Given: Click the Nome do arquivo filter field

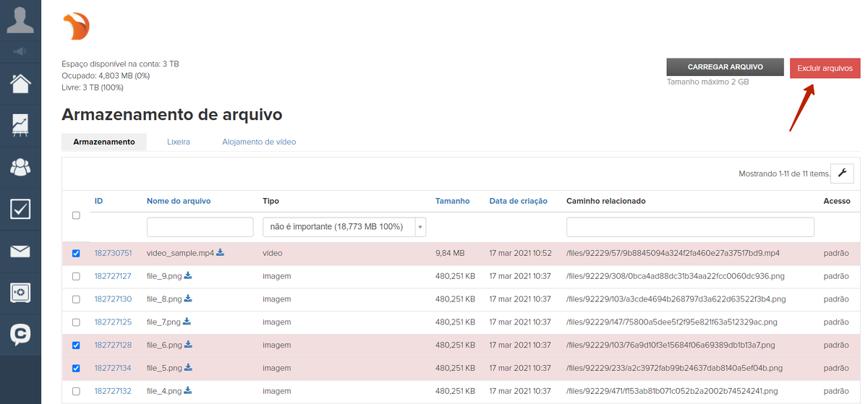Looking at the screenshot, I should pyautogui.click(x=200, y=227).
